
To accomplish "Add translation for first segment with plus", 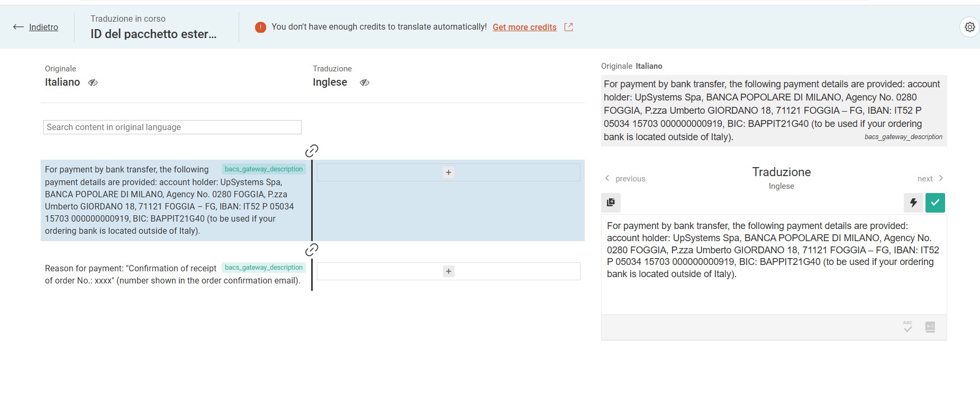I will pos(448,172).
